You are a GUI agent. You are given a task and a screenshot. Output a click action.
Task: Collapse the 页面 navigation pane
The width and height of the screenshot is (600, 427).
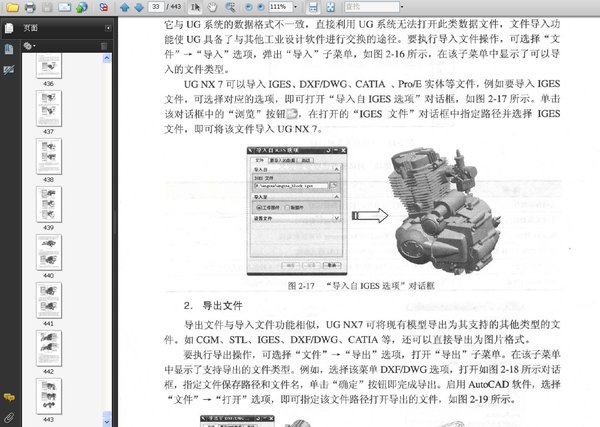pyautogui.click(x=108, y=28)
